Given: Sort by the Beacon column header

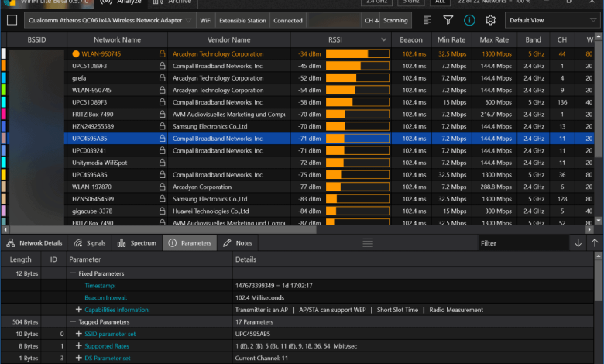Looking at the screenshot, I should coord(411,39).
